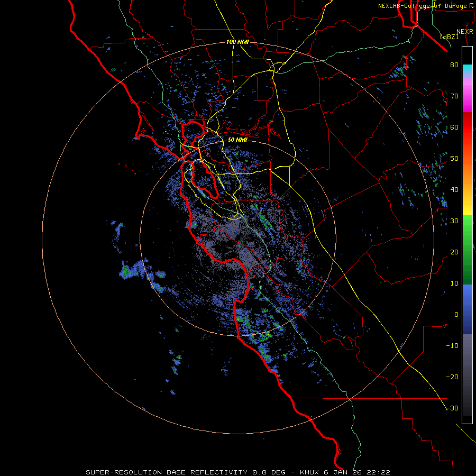Click the 30 value on the dBZ scale
476x476 pixels.
point(454,221)
